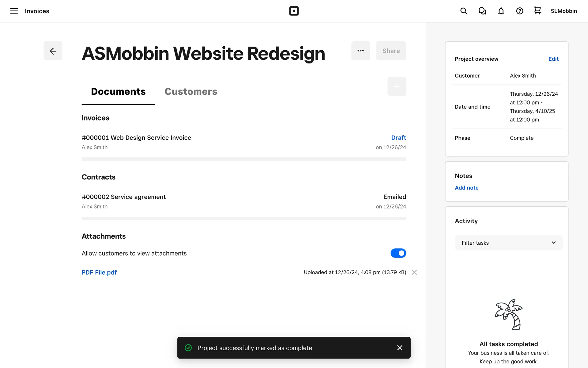
Task: Open the hamburger navigation menu
Action: click(14, 11)
